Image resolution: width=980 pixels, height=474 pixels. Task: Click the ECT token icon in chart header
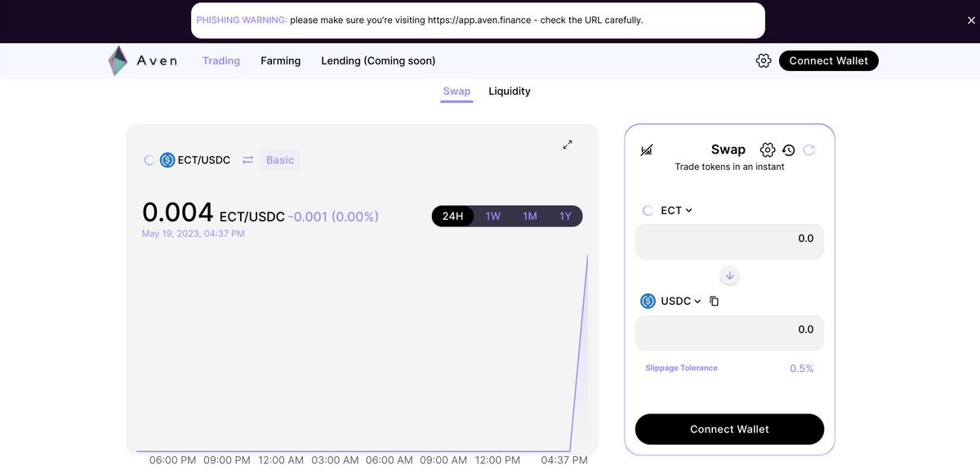click(149, 160)
